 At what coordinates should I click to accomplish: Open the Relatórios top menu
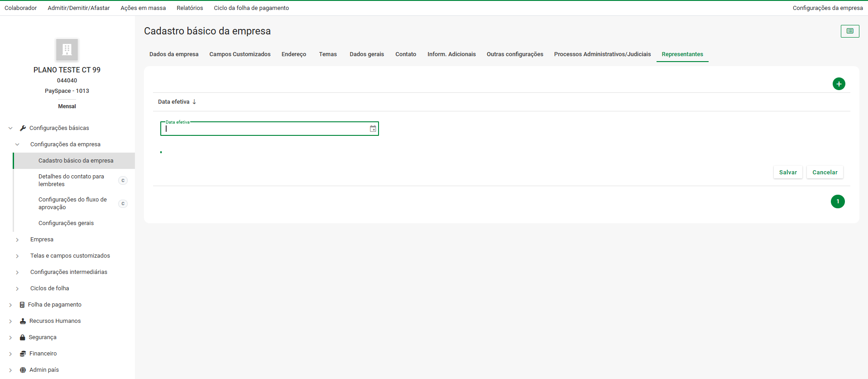(190, 8)
